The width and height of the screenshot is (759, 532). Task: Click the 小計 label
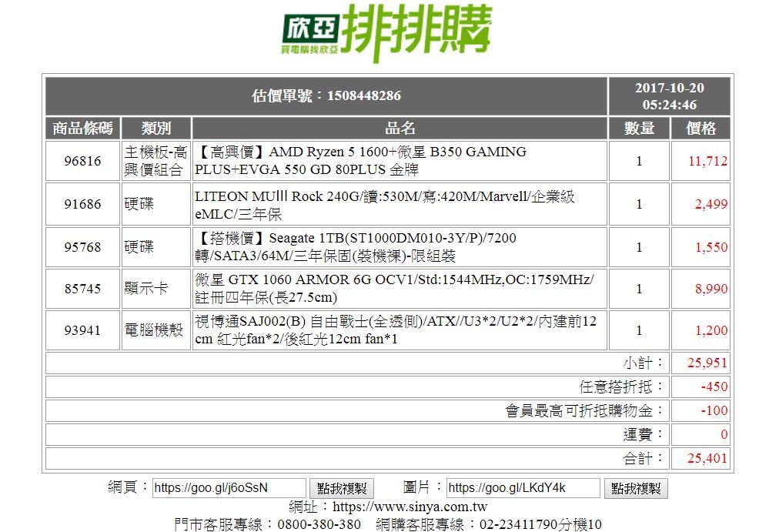click(642, 363)
